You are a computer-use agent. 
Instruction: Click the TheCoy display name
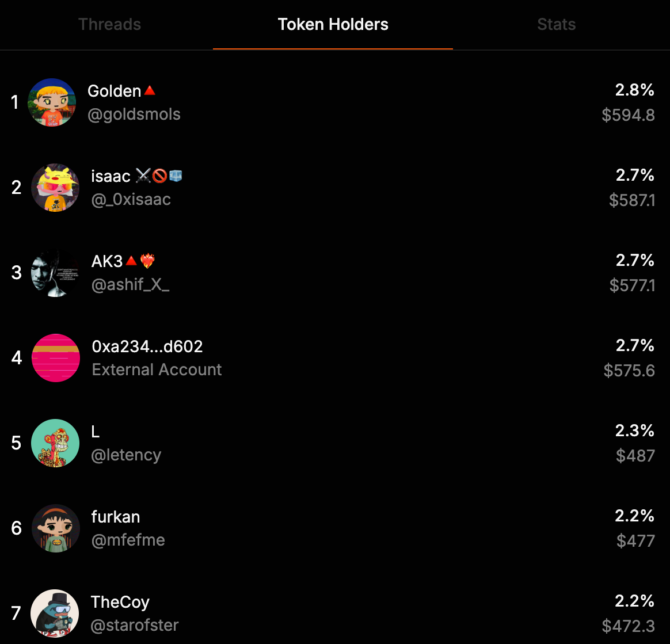tap(120, 602)
